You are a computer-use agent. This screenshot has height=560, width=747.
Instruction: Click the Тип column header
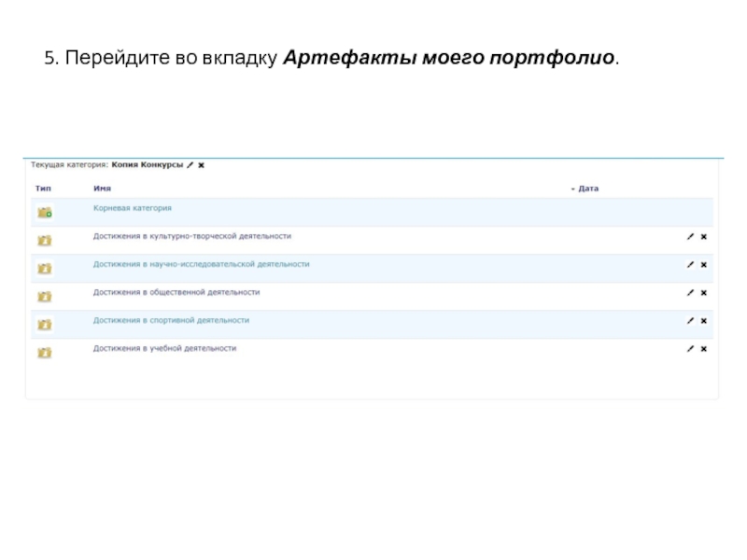[x=43, y=189]
